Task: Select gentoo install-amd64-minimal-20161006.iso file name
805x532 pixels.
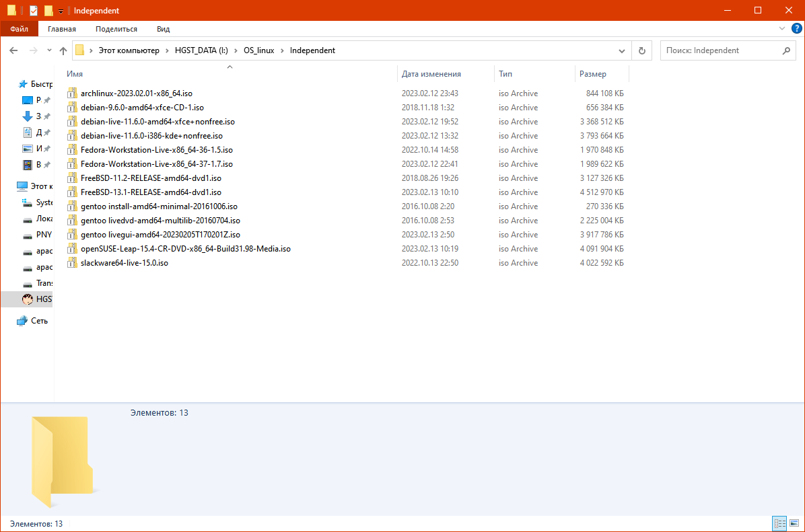Action: (x=159, y=206)
